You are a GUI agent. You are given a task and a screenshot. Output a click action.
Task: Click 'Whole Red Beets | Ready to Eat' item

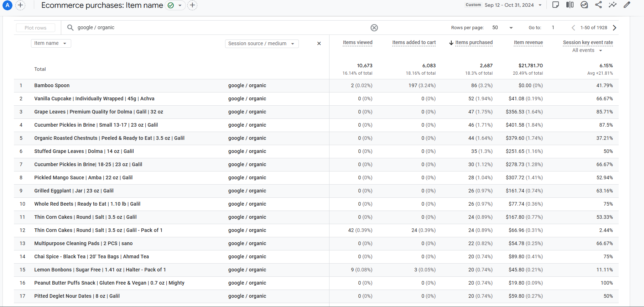(x=87, y=204)
